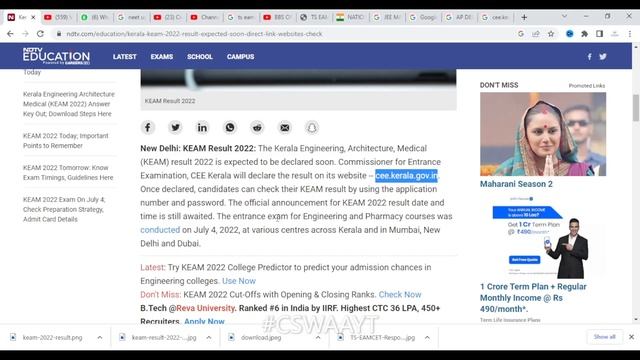
Task: Click Google icon in address bar
Action: point(521,34)
